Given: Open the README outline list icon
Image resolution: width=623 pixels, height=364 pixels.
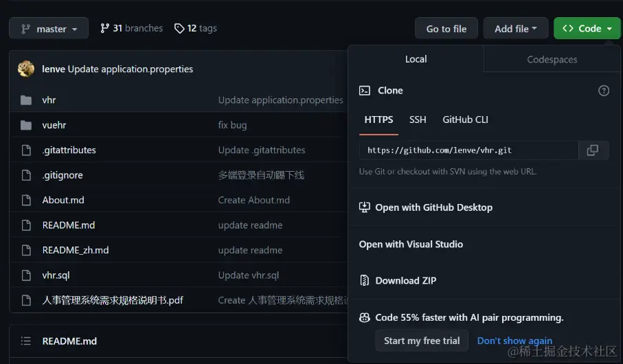Looking at the screenshot, I should pos(26,341).
